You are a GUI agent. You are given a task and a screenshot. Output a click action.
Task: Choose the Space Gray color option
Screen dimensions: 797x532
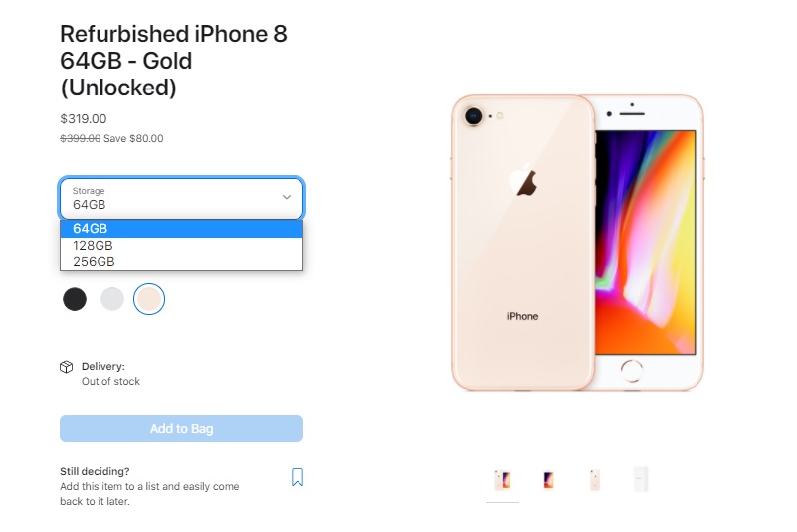(75, 299)
